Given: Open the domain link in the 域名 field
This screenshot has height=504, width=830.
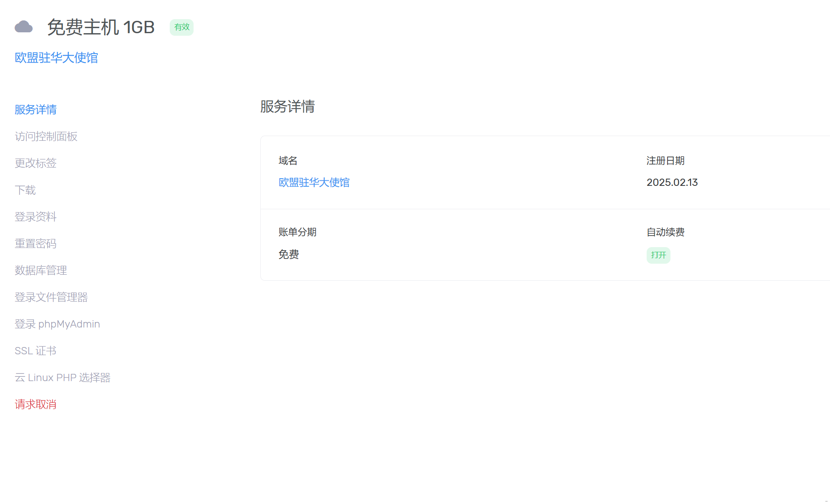Looking at the screenshot, I should coord(314,182).
